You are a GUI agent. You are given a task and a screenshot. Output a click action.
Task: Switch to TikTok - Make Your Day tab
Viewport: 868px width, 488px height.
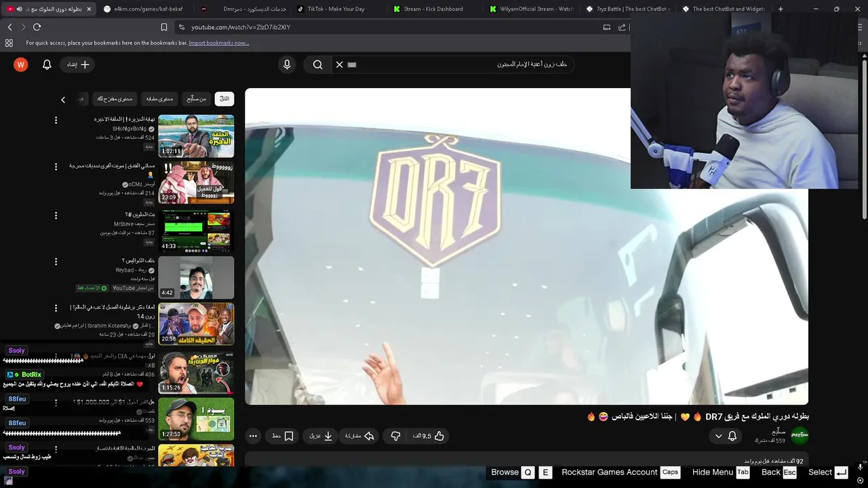click(x=336, y=9)
